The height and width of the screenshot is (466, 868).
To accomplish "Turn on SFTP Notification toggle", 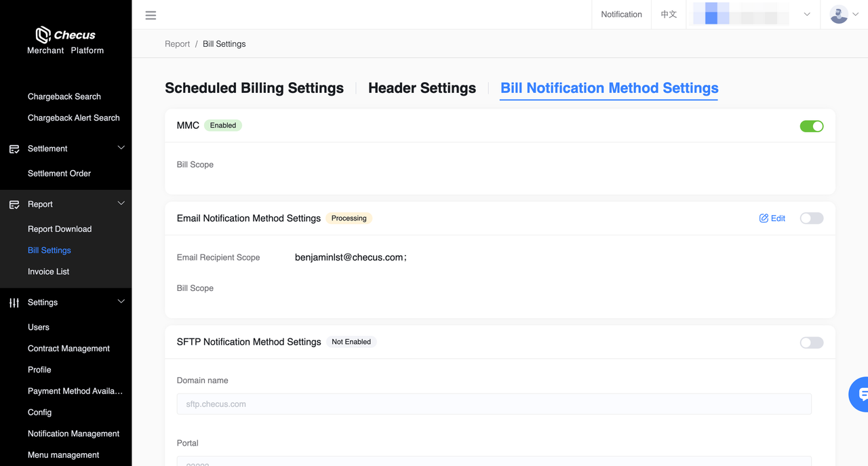I will tap(812, 343).
